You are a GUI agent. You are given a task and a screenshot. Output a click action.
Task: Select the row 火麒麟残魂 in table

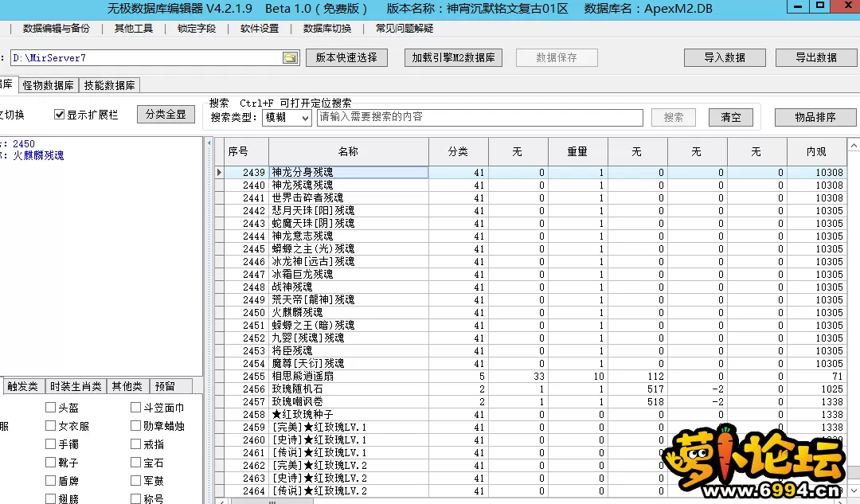pyautogui.click(x=530, y=313)
